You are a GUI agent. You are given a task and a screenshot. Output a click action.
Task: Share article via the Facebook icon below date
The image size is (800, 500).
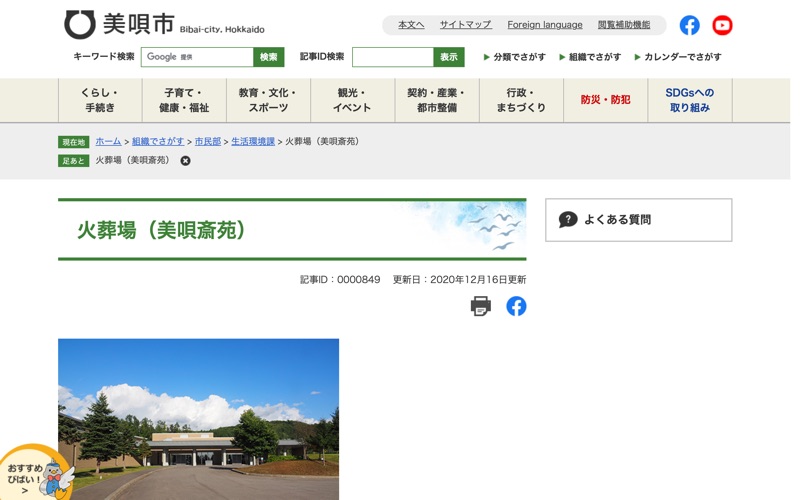tap(516, 306)
